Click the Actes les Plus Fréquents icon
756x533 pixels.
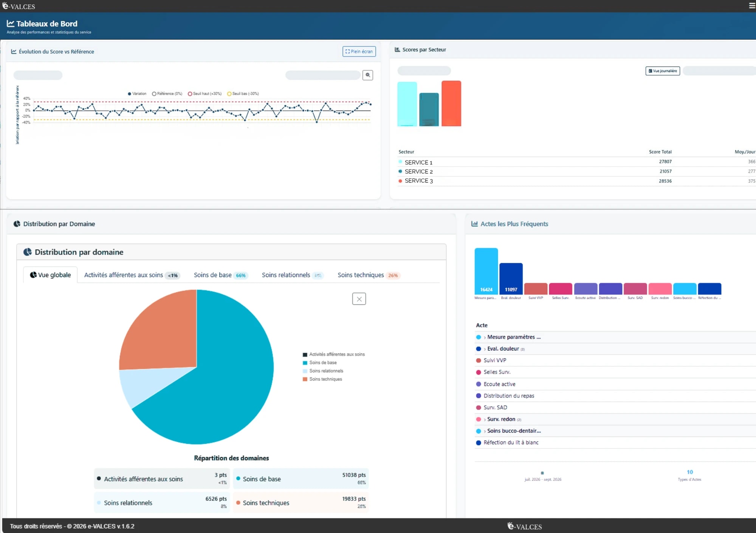coord(474,224)
